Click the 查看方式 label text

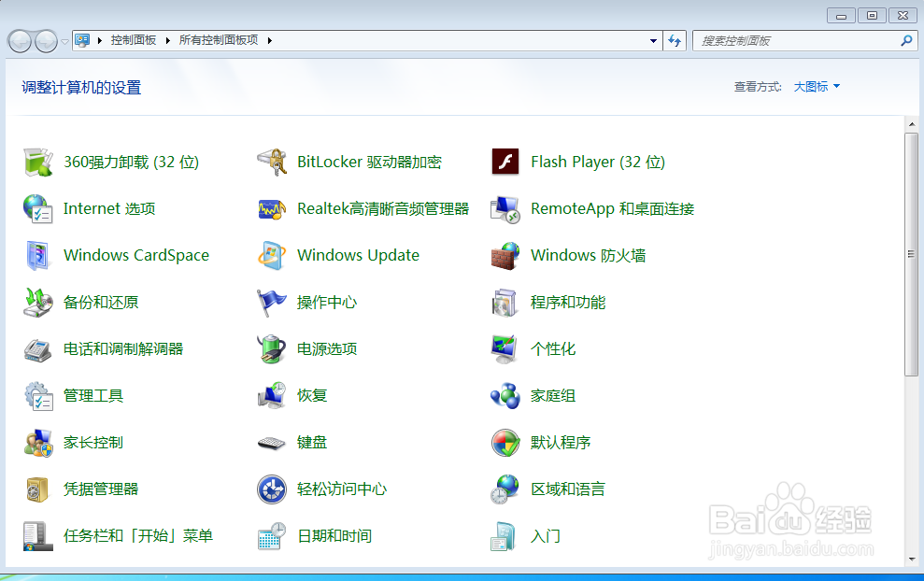(758, 87)
